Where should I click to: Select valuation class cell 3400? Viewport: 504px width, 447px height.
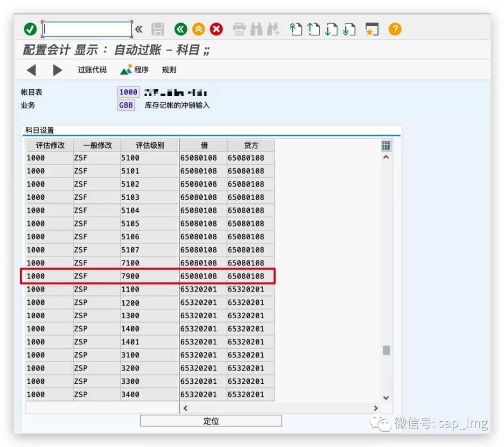[149, 395]
